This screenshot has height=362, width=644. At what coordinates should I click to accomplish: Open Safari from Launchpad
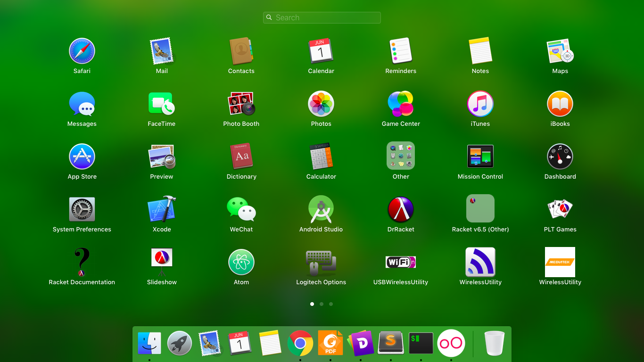point(82,51)
